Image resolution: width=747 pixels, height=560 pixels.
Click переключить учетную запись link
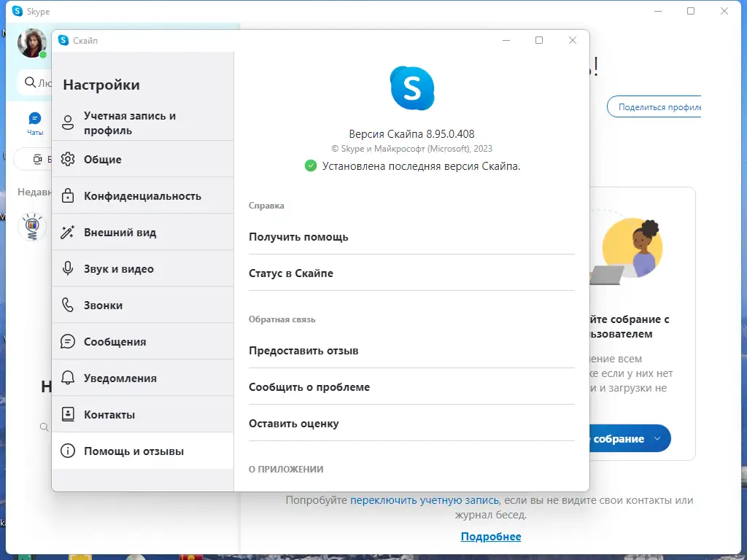coord(425,500)
